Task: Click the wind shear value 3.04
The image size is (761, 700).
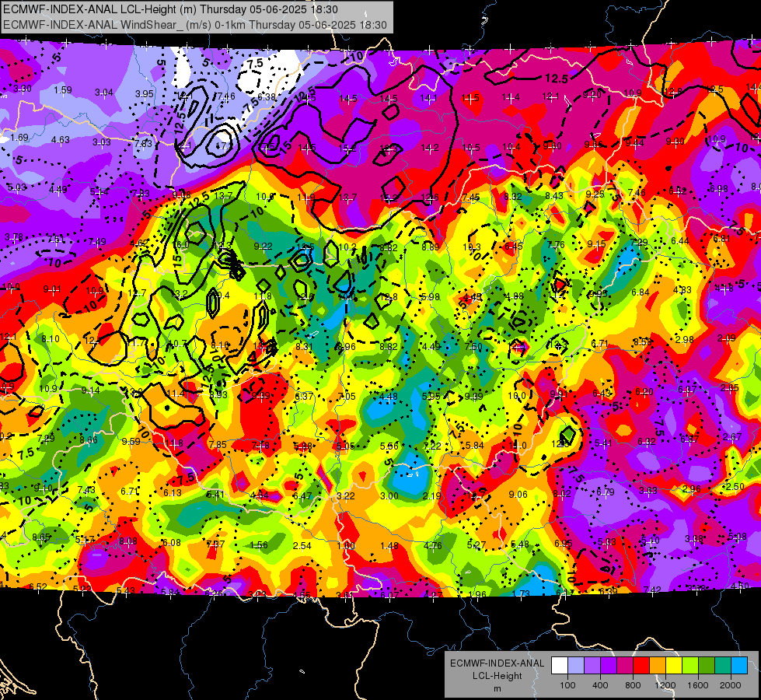Action: pos(104,93)
